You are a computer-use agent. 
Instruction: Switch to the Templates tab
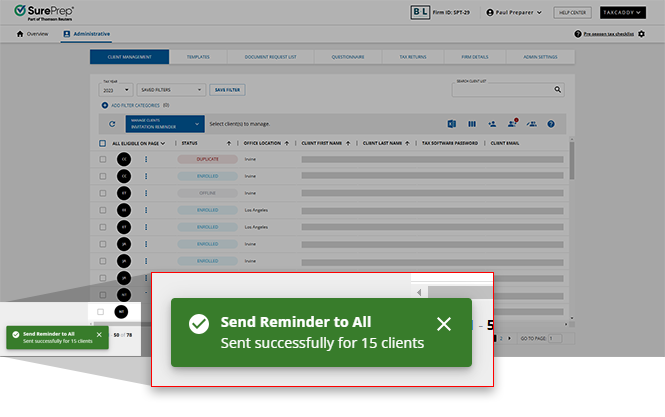tap(198, 57)
